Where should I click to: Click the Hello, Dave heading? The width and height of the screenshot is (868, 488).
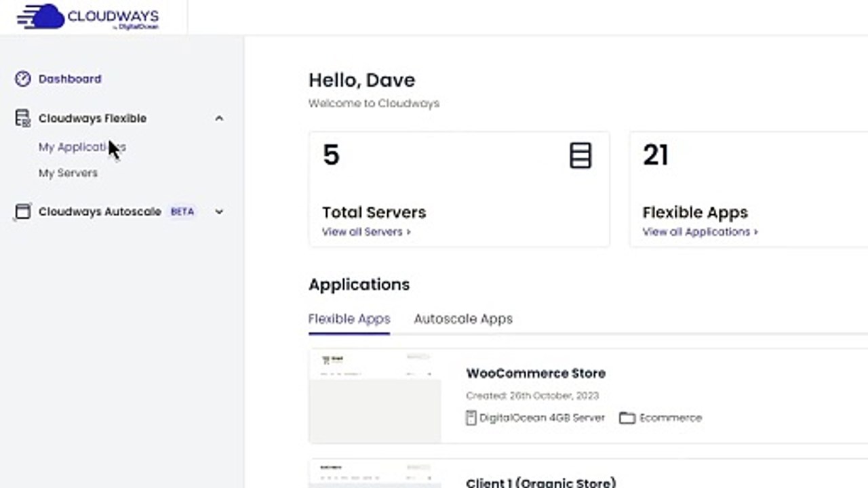(361, 80)
